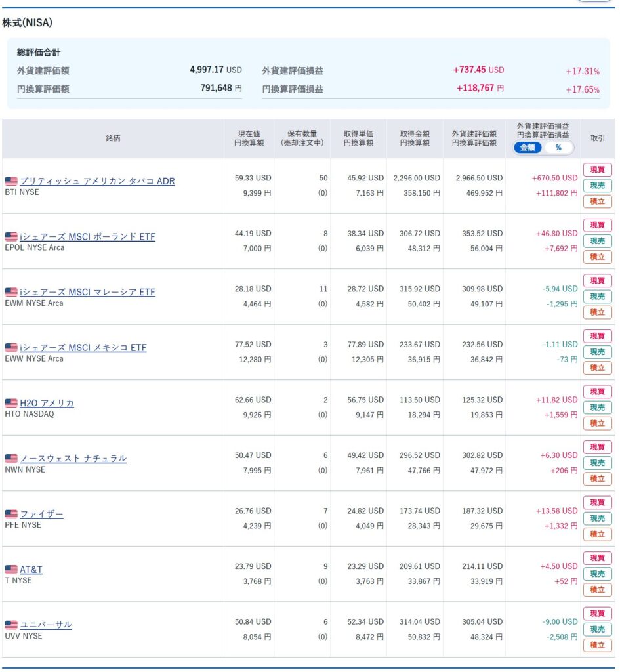
Task: Click 現売 button for EWM row
Action: 597,297
